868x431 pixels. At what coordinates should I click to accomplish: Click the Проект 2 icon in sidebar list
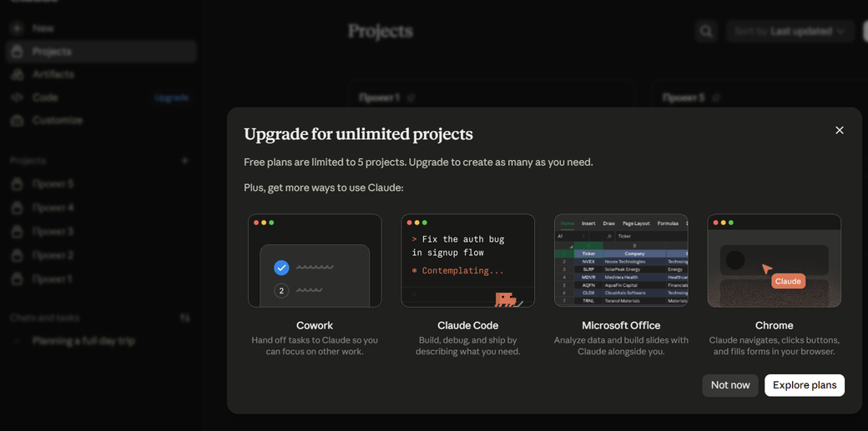pos(18,255)
